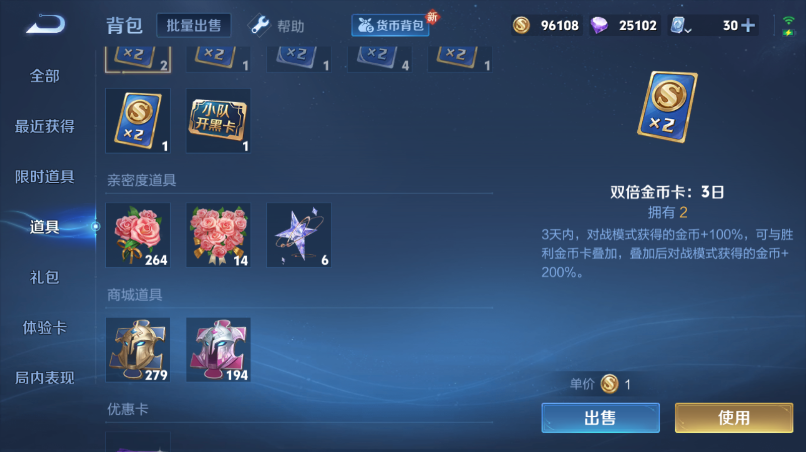Click the 批量出售 bulk sell button
806x452 pixels.
[194, 25]
